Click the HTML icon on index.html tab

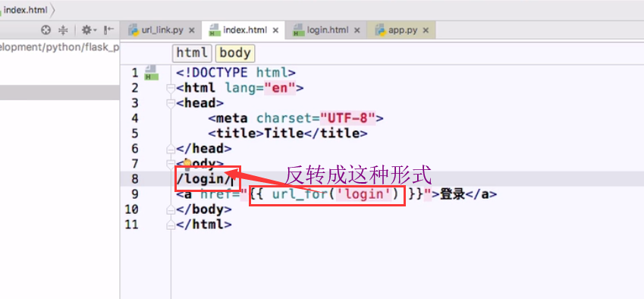tap(215, 30)
